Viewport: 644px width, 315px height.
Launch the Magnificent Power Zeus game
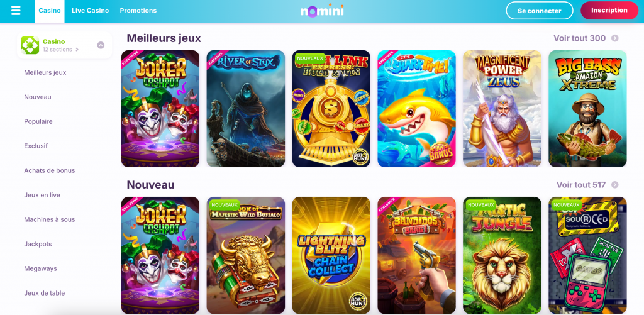point(502,109)
